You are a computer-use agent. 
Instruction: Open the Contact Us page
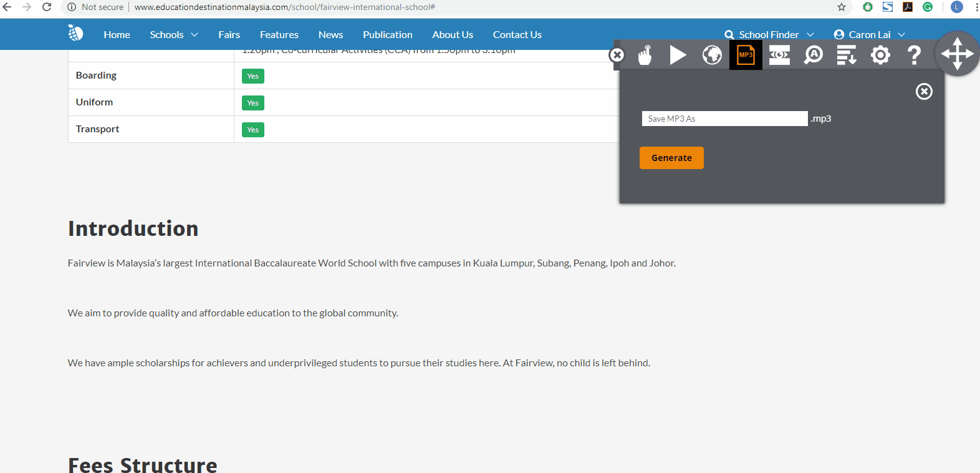click(x=517, y=34)
